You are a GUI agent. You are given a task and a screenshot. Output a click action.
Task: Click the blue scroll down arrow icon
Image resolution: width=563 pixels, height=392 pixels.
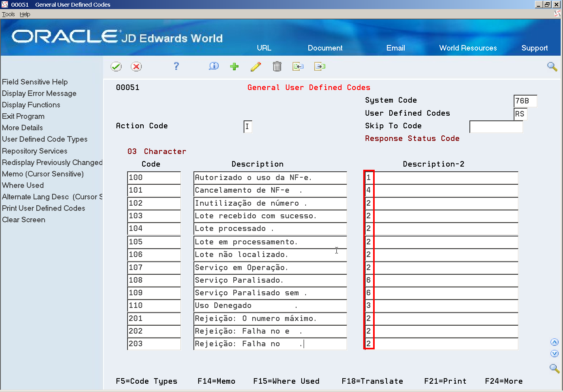(x=554, y=353)
